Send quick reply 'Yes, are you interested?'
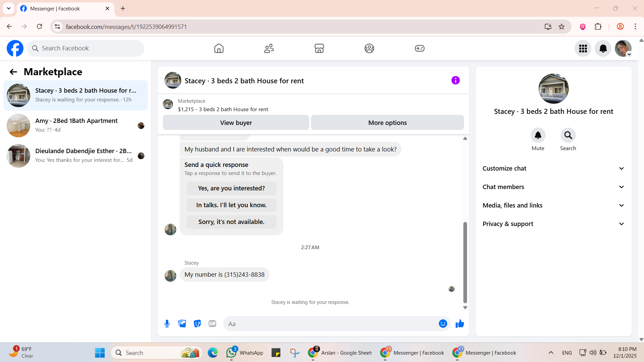 231,188
